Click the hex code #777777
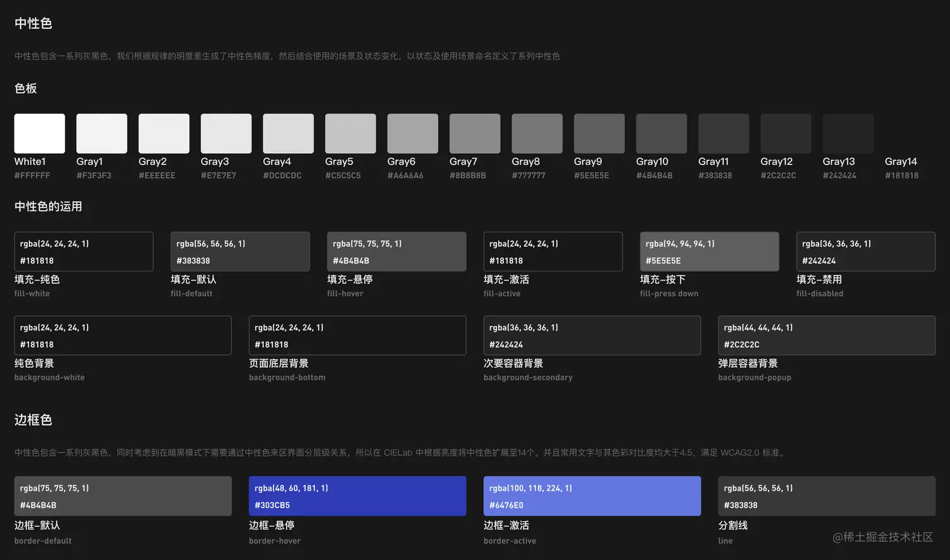This screenshot has height=560, width=950. pos(528,176)
